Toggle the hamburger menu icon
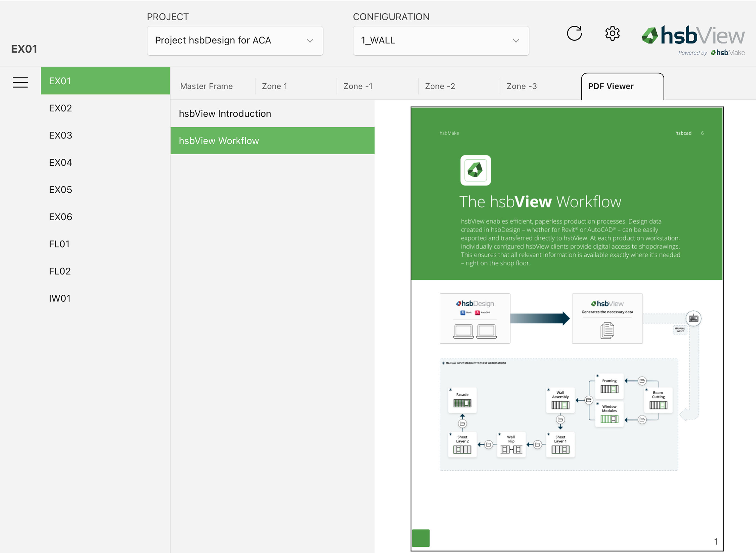The image size is (756, 553). [x=20, y=82]
